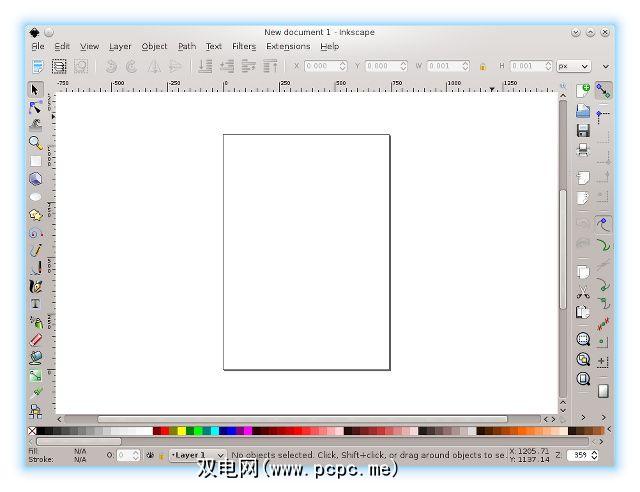Select the Text tool
640x492 pixels.
click(35, 304)
